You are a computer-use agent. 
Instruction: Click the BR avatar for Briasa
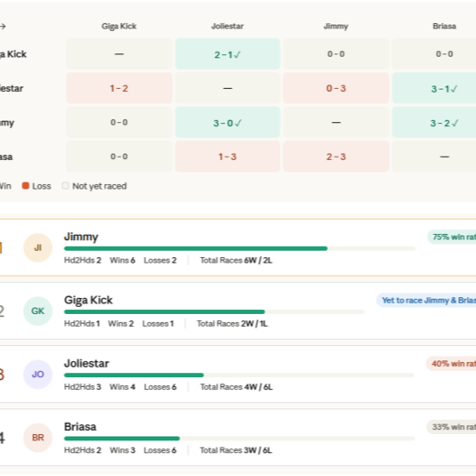pos(38,438)
